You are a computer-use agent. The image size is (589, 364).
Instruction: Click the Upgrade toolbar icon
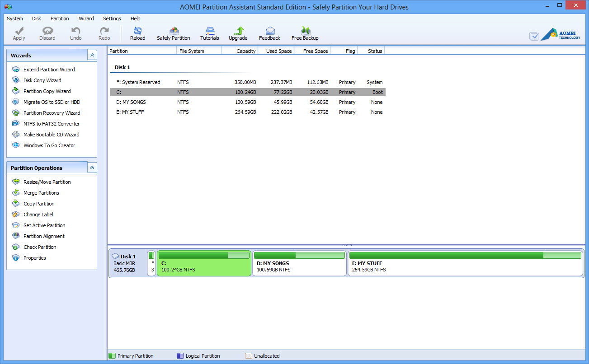[238, 31]
